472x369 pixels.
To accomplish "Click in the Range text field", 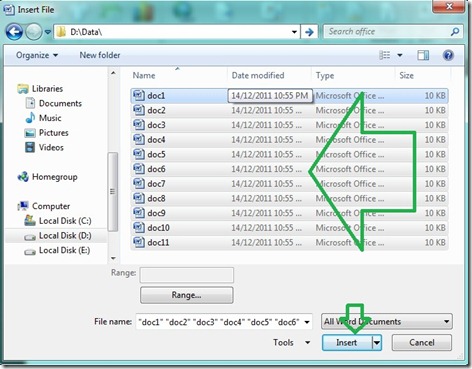I will (187, 275).
